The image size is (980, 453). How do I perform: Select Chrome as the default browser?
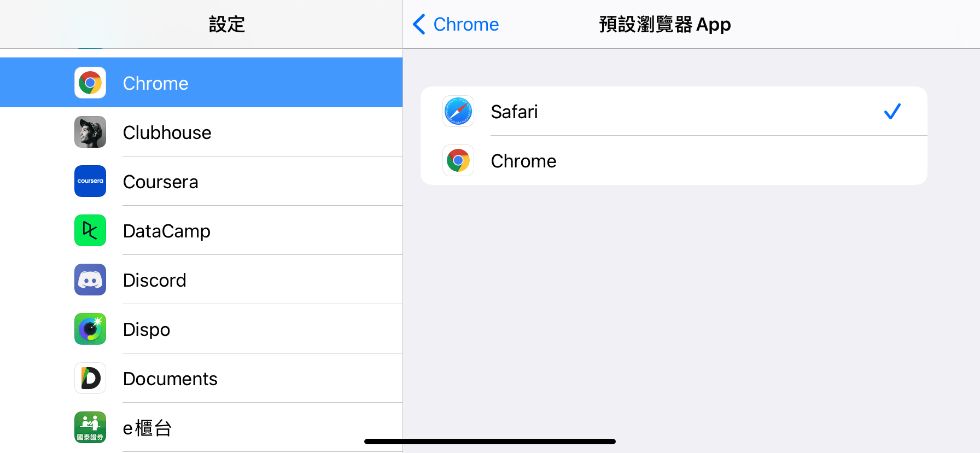[656, 161]
